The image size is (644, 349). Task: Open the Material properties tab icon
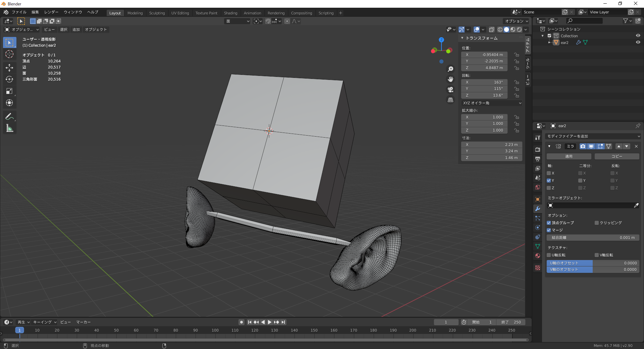pos(538,256)
